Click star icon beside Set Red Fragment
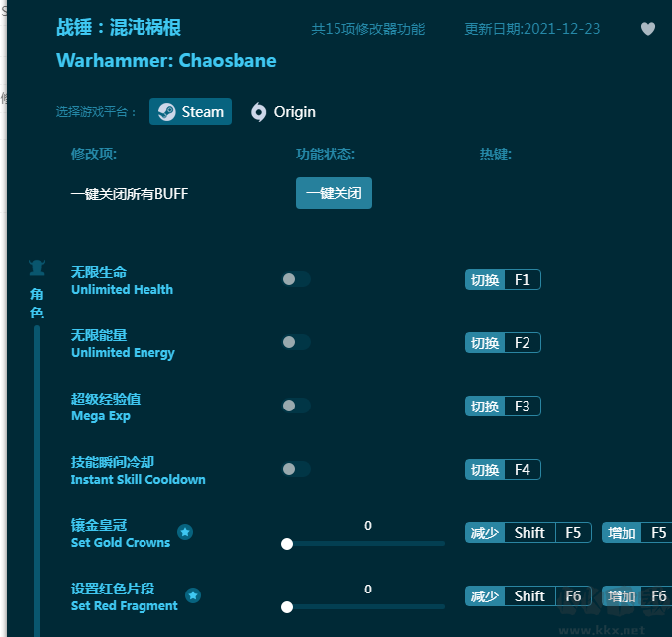 [x=193, y=595]
